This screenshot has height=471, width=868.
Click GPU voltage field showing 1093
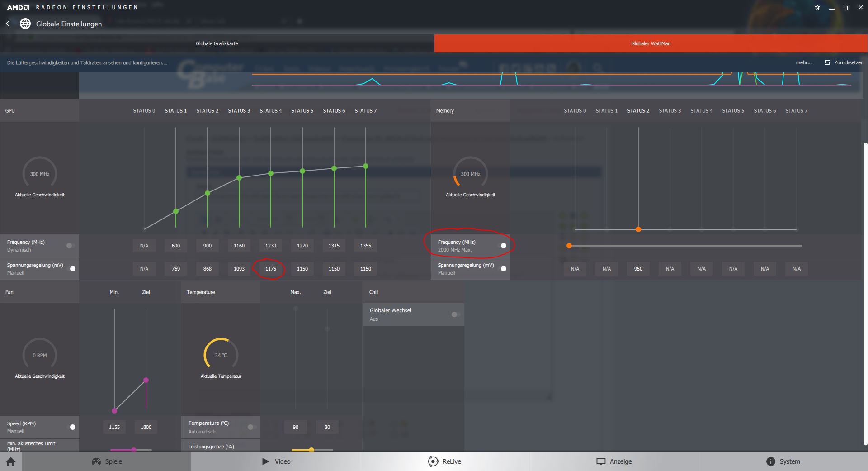tap(239, 269)
